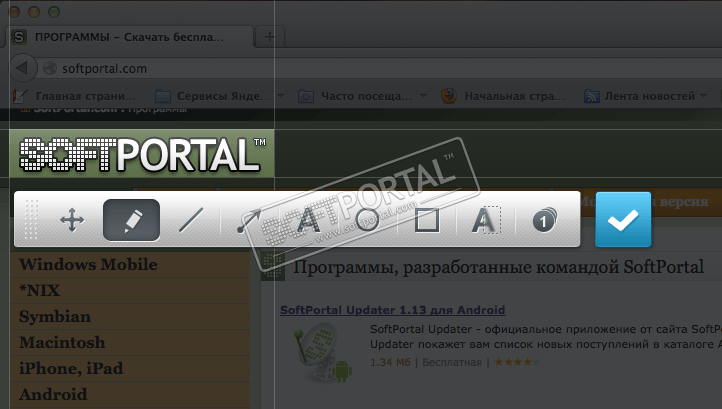
Task: Open SoftPortal Updater 1.13 для Android link
Action: click(x=392, y=310)
